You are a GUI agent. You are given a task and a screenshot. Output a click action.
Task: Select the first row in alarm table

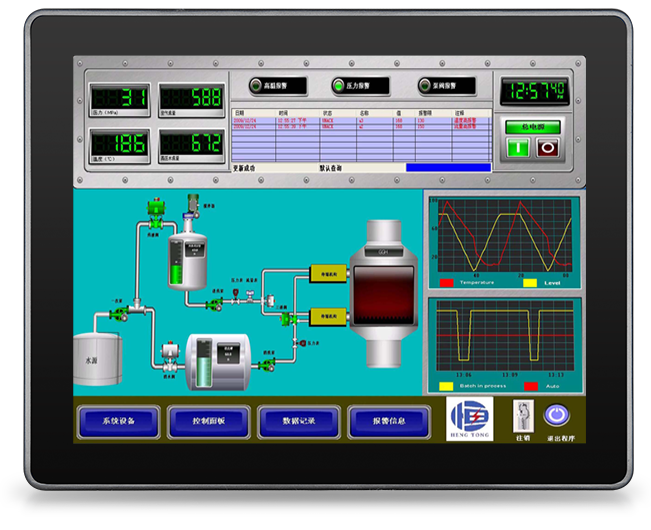tap(360, 119)
